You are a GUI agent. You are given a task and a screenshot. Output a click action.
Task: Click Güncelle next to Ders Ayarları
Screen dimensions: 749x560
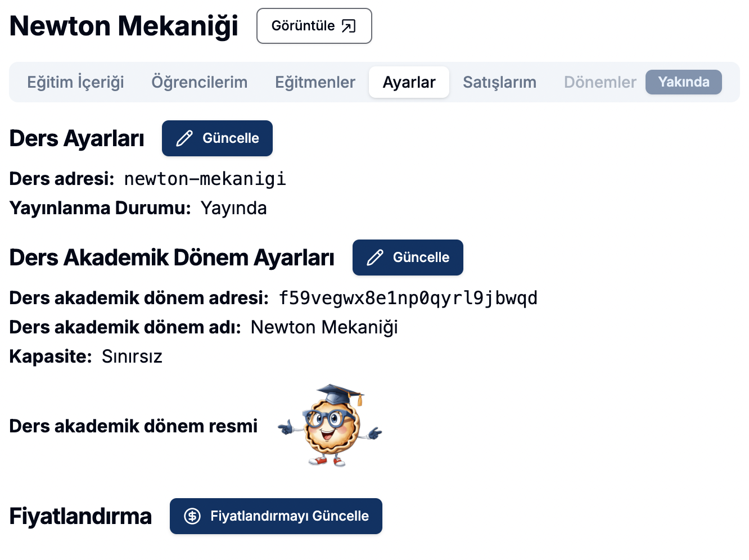[217, 138]
